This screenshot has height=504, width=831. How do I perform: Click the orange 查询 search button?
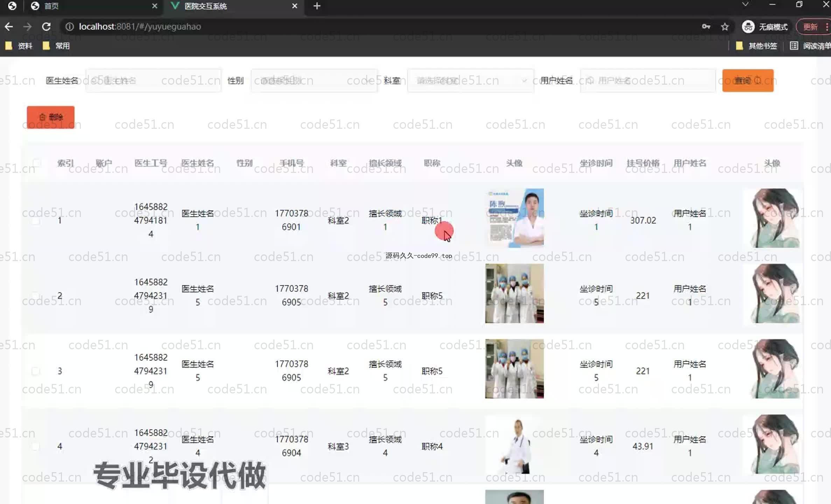coord(748,80)
